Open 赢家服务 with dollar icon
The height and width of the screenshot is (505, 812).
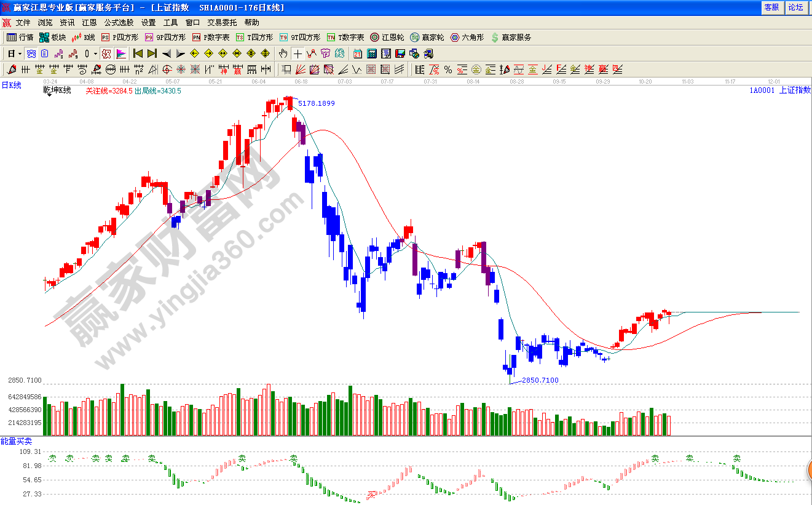tap(511, 38)
